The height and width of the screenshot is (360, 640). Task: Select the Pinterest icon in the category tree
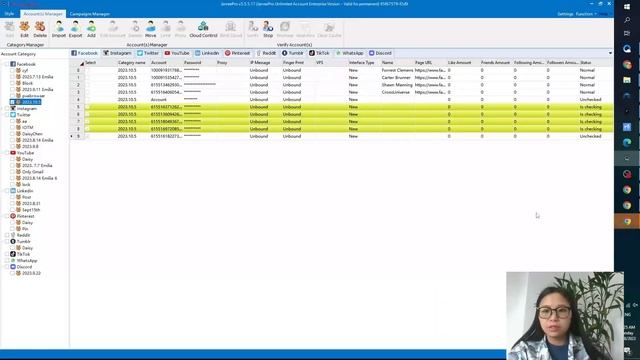(13, 216)
